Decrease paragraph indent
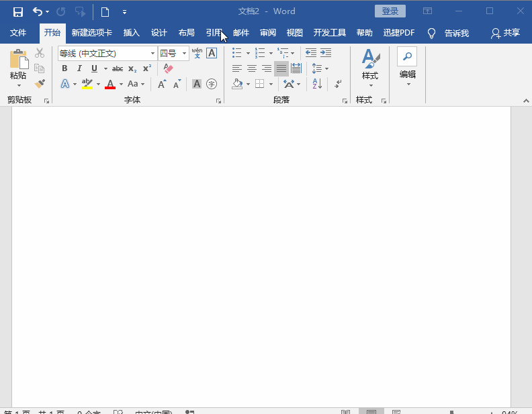The width and height of the screenshot is (532, 414). (x=311, y=53)
